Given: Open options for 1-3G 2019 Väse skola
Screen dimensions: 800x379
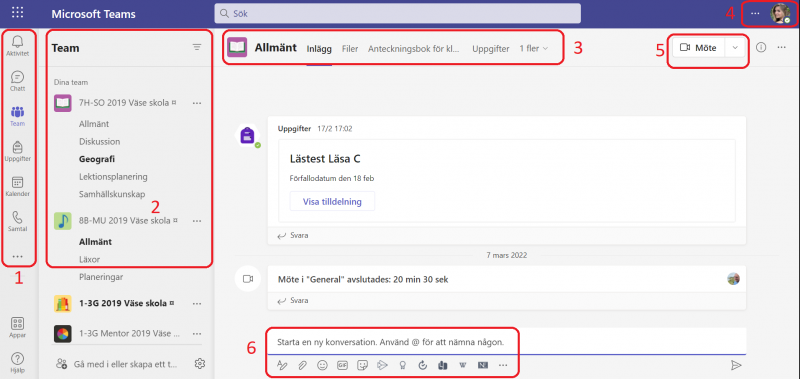Looking at the screenshot, I should (197, 304).
